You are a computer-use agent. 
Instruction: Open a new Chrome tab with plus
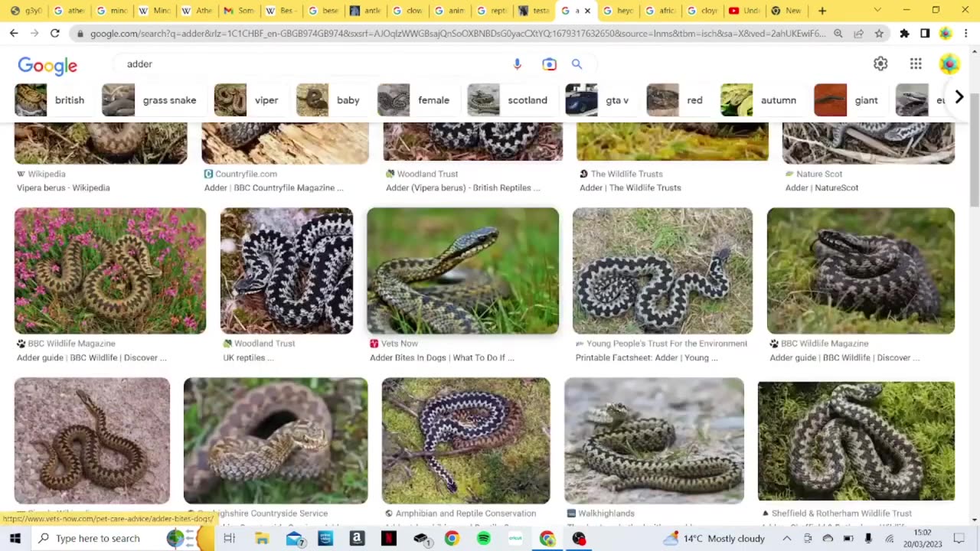click(822, 11)
